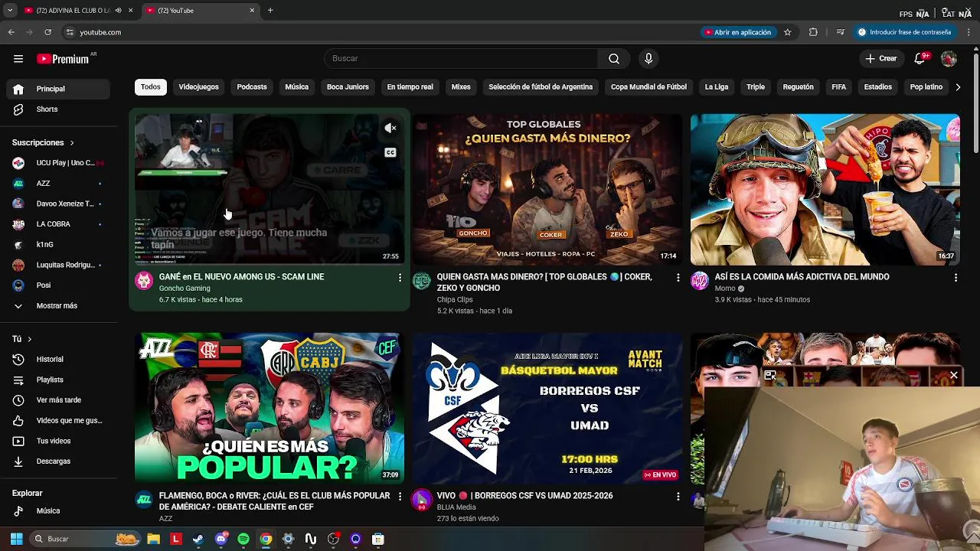Open AZZ subscription in sidebar
The width and height of the screenshot is (980, 551).
pyautogui.click(x=58, y=184)
